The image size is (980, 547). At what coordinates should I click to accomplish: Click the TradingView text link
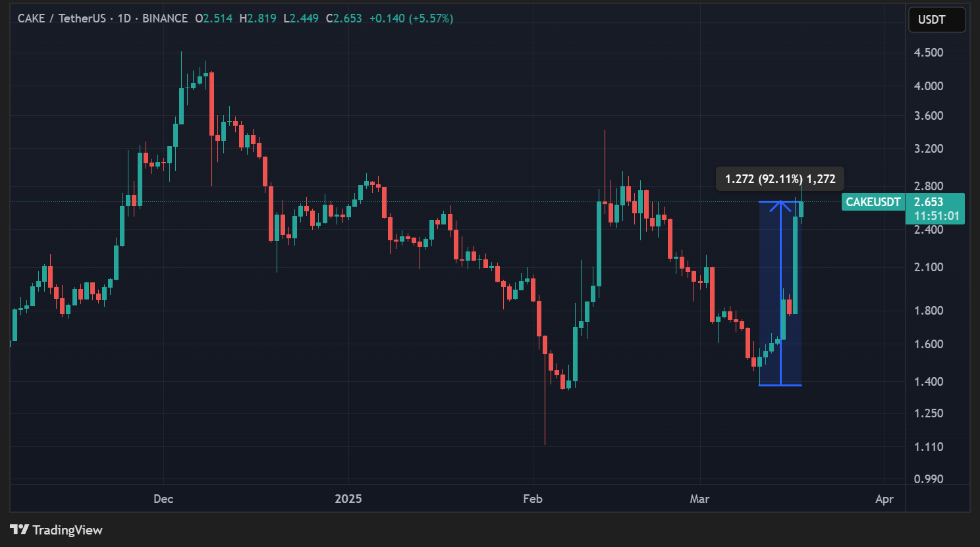coord(67,530)
